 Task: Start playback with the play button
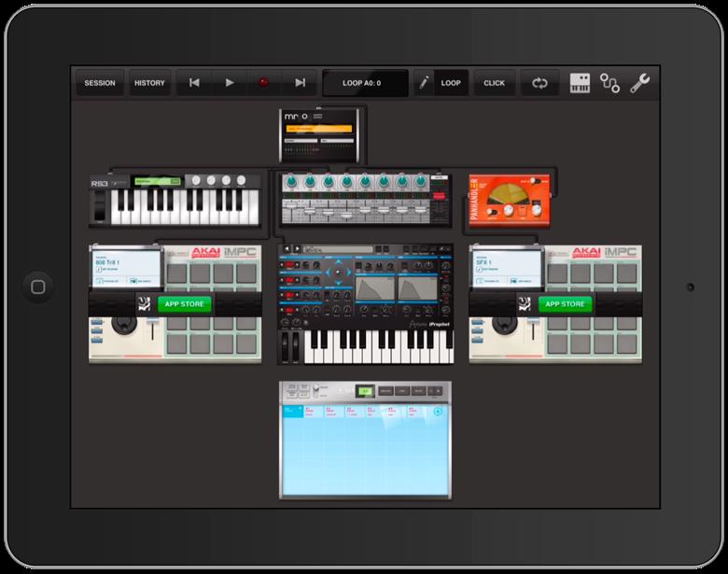pos(230,83)
